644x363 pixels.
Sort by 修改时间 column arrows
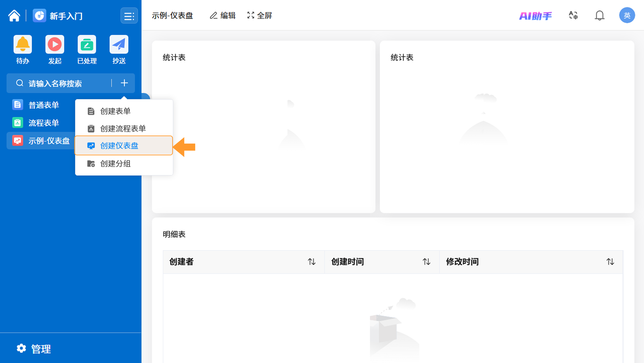click(x=610, y=262)
